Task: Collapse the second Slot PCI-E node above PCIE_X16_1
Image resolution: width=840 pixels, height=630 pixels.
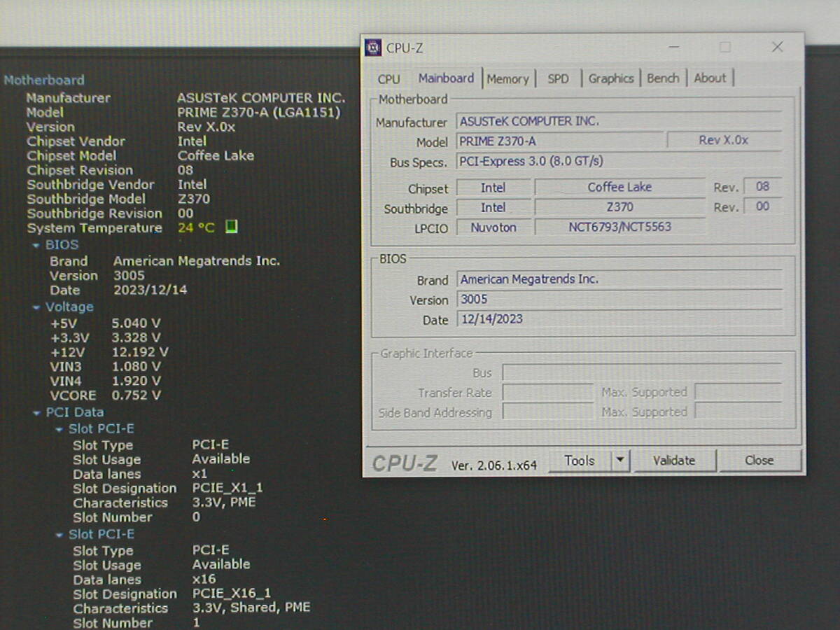Action: pyautogui.click(x=59, y=535)
